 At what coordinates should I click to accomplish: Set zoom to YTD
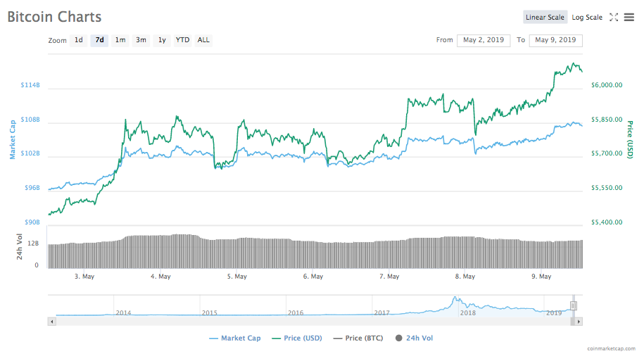pos(182,40)
